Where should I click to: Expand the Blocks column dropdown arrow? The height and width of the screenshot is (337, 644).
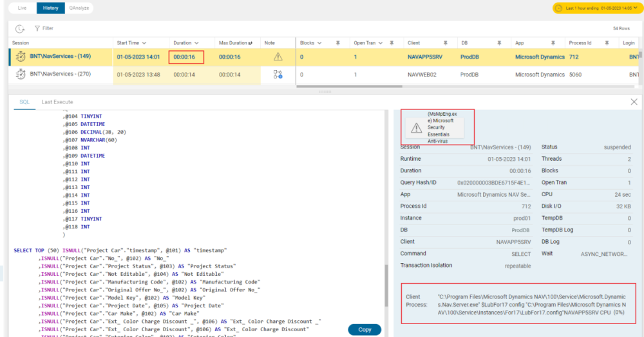tap(319, 43)
